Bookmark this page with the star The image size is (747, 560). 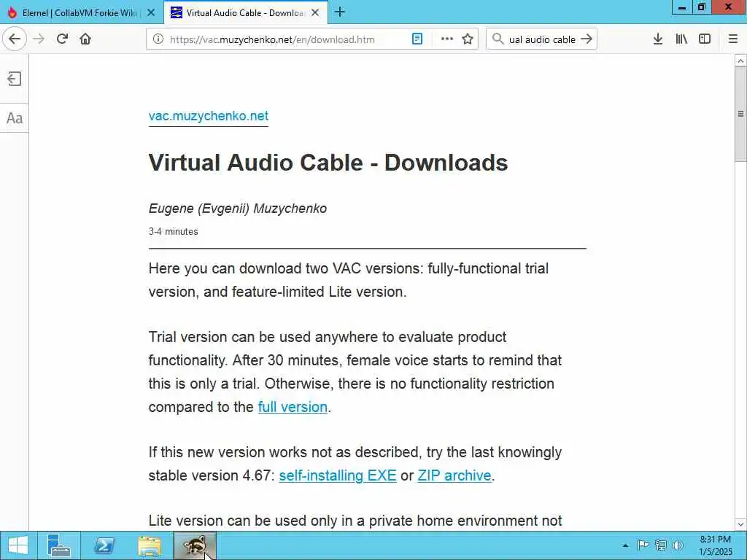coord(468,39)
